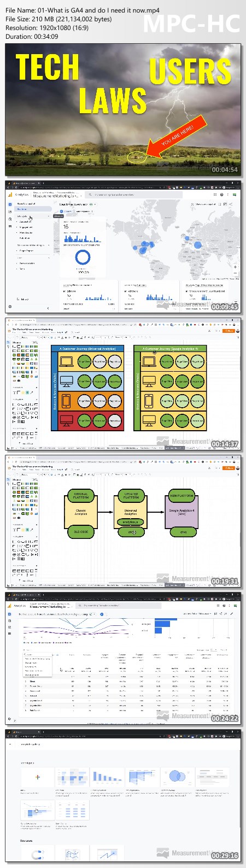The height and width of the screenshot is (868, 246).
Task: Click the Classic Analytics box
Action: tap(81, 513)
